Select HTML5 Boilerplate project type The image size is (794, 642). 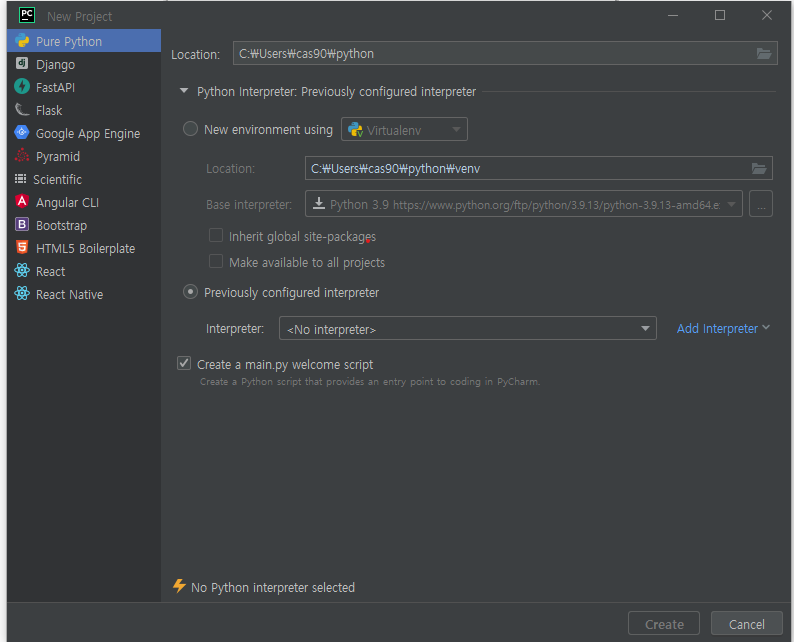pos(84,248)
